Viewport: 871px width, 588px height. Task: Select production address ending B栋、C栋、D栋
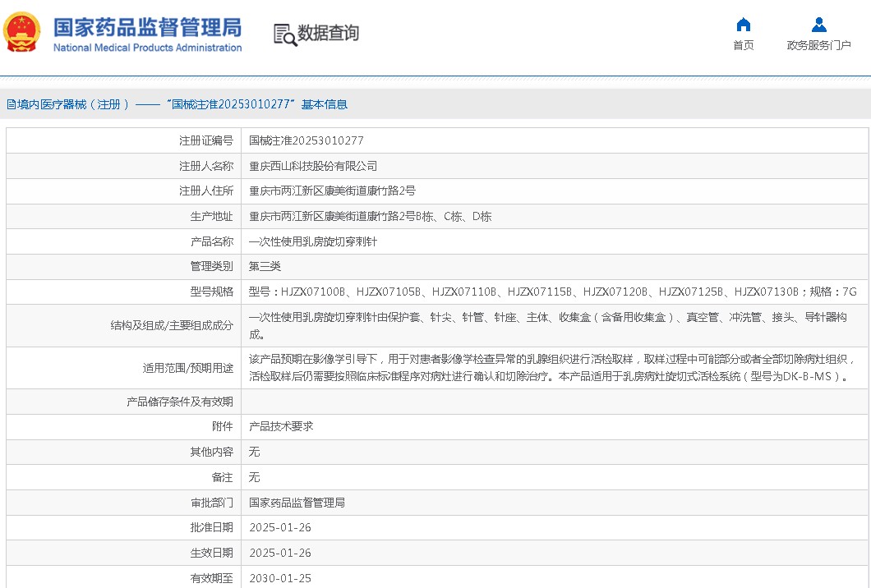pos(370,217)
